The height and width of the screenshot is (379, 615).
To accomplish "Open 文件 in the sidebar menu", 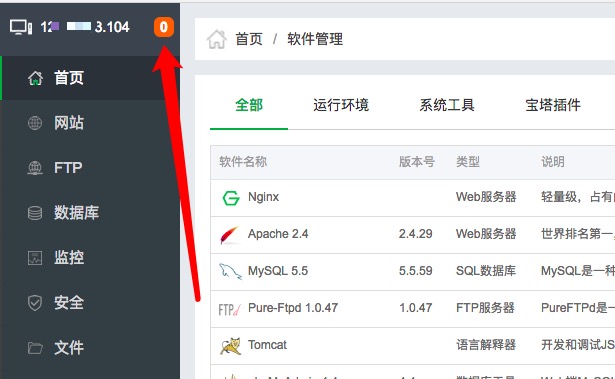I will [69, 348].
